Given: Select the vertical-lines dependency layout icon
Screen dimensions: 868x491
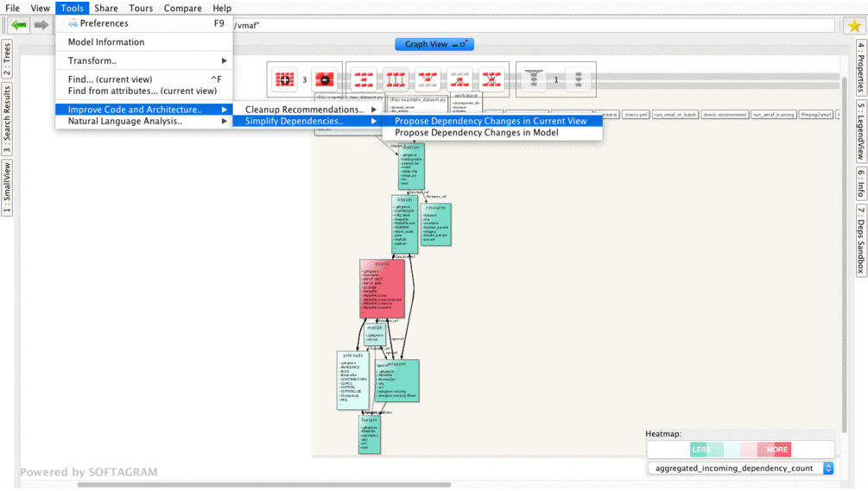Looking at the screenshot, I should [396, 80].
